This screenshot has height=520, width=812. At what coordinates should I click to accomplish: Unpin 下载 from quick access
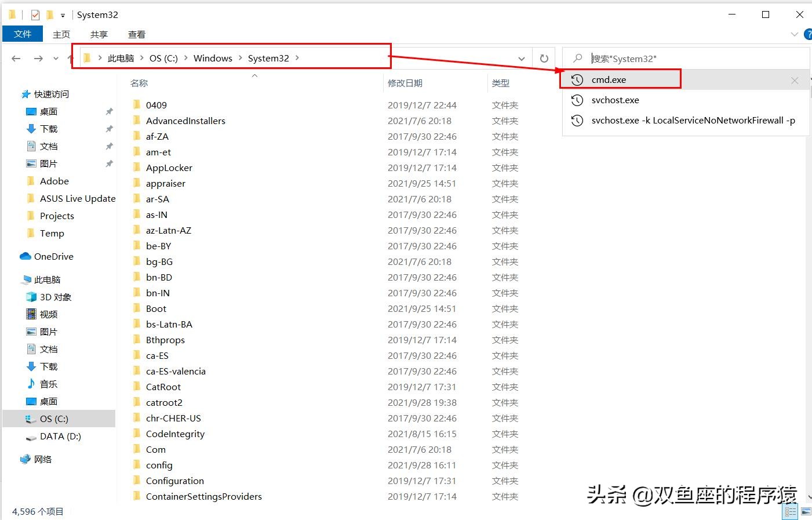[110, 129]
